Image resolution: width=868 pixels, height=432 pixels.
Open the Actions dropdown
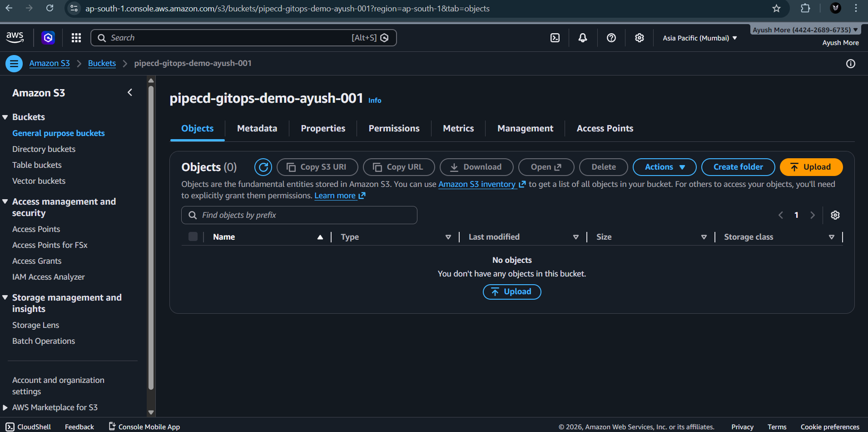(664, 167)
